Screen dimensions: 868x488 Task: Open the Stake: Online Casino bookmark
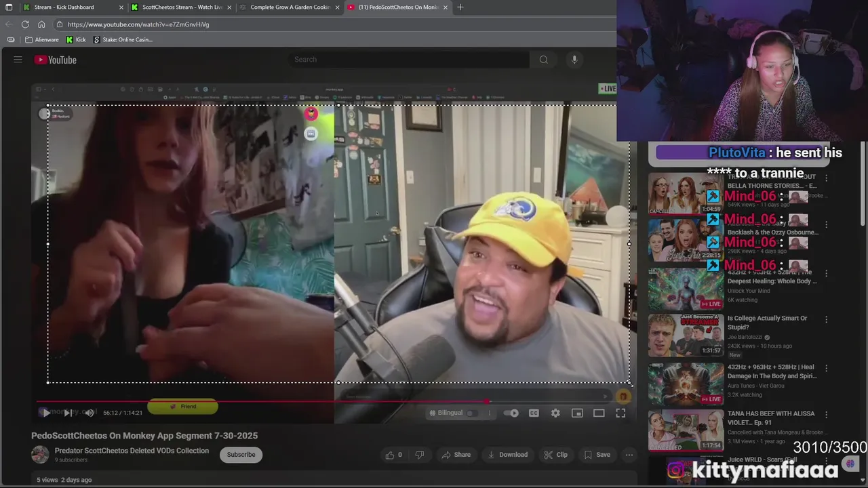tap(123, 39)
